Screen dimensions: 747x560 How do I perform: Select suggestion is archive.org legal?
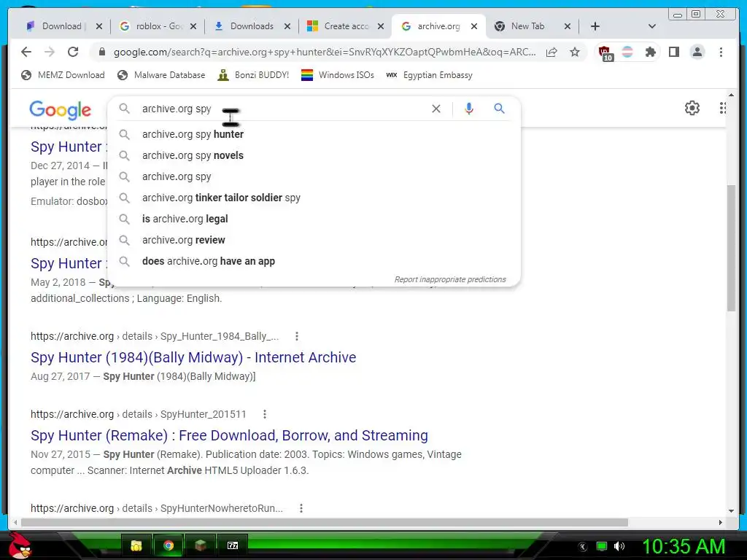[314, 219]
